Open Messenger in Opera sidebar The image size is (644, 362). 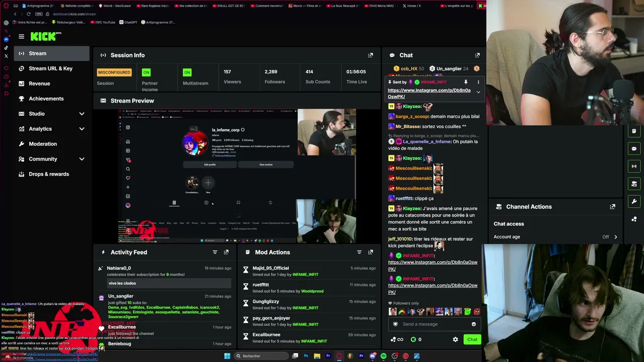(6, 39)
